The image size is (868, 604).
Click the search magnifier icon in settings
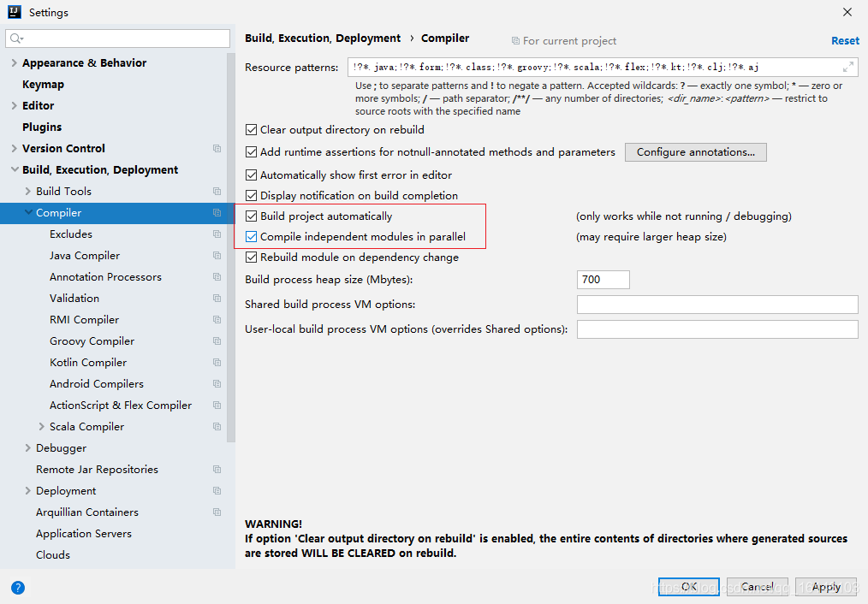click(16, 38)
